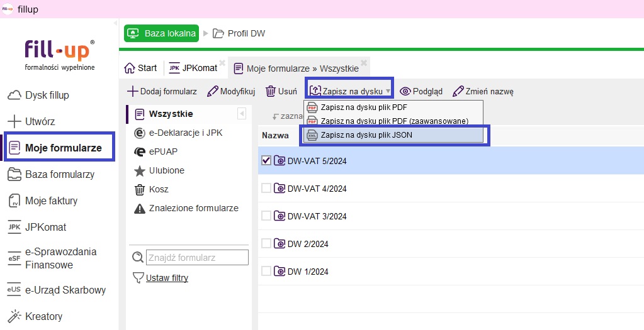Click Usuń trash toolbar button

click(x=281, y=91)
